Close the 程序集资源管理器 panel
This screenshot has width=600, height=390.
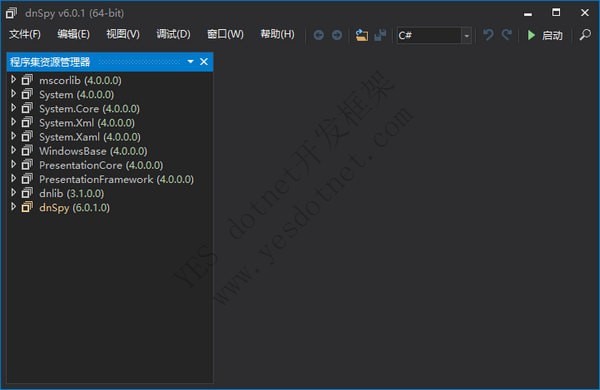click(x=204, y=62)
